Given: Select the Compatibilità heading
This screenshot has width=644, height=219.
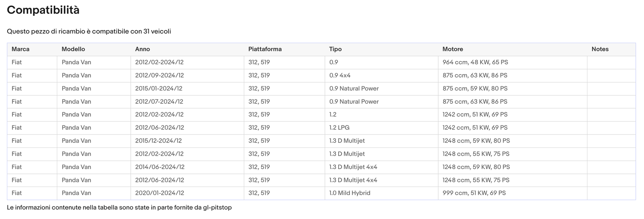Looking at the screenshot, I should click(x=43, y=10).
